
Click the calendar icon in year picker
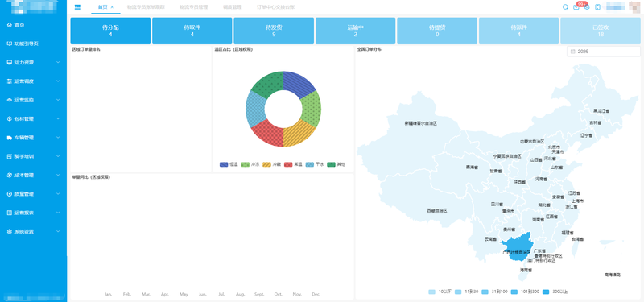[x=572, y=52]
